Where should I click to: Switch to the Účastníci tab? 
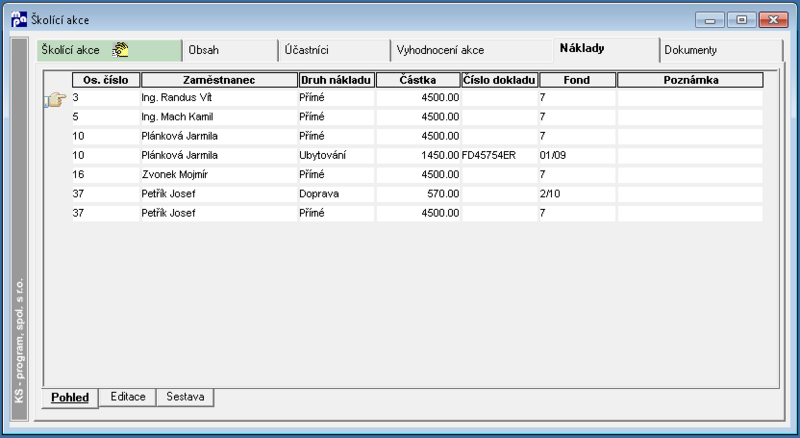[334, 50]
